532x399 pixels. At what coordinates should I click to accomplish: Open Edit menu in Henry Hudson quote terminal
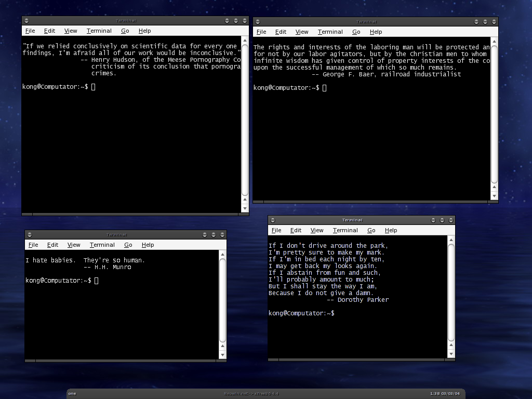(49, 31)
